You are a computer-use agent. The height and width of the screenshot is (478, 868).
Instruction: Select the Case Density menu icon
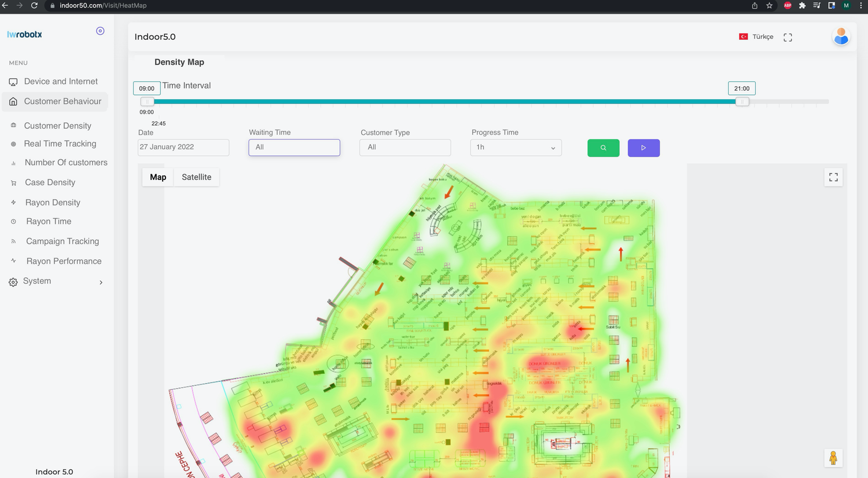[x=13, y=182]
